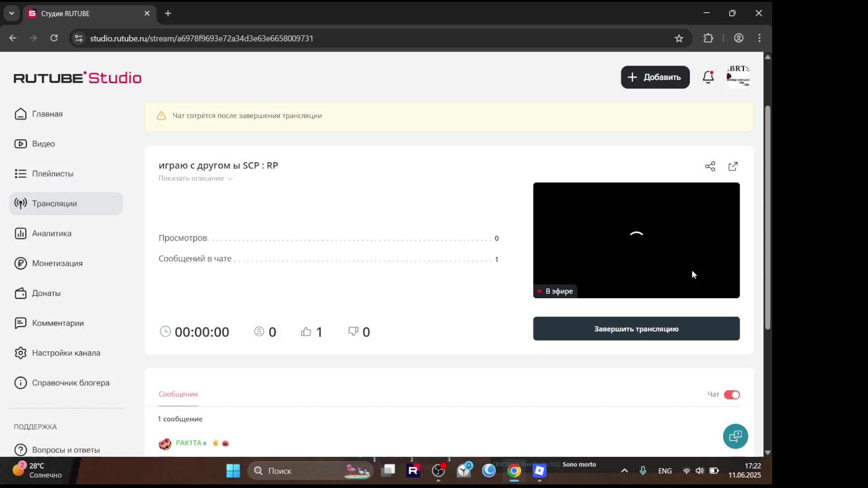Click the address bar URL
The image size is (868, 488).
tap(202, 38)
